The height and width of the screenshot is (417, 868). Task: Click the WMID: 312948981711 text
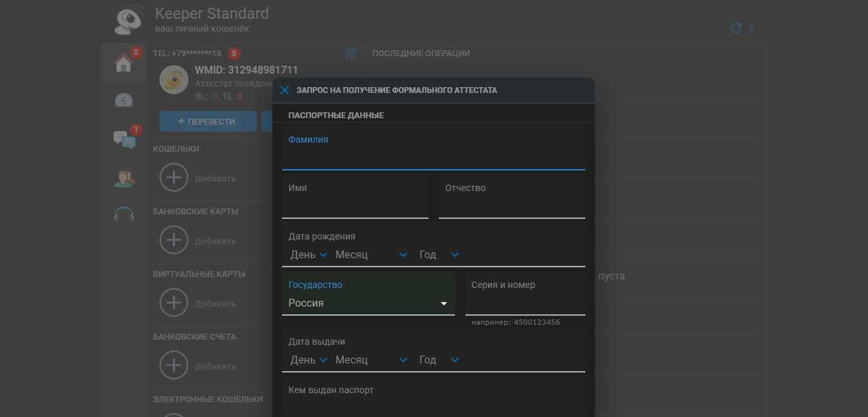247,70
